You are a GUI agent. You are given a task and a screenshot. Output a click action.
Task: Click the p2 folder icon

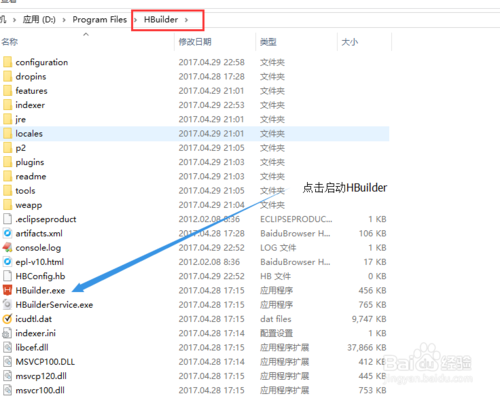[x=7, y=148]
